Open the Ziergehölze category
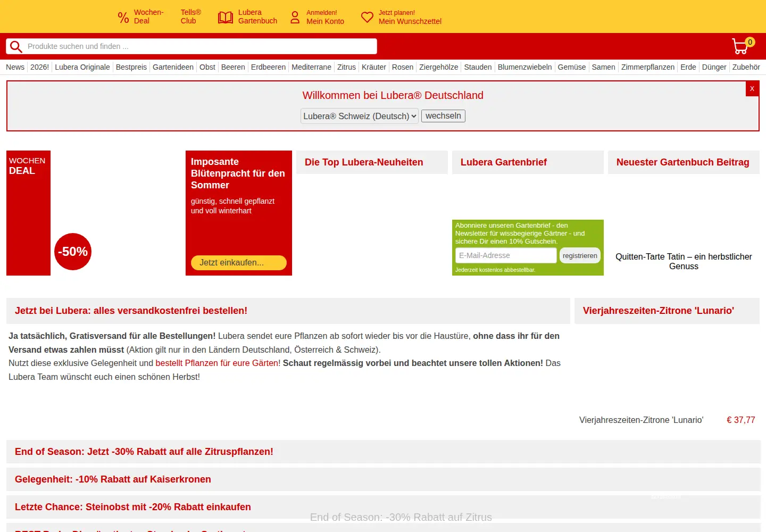This screenshot has width=766, height=532. [x=438, y=67]
